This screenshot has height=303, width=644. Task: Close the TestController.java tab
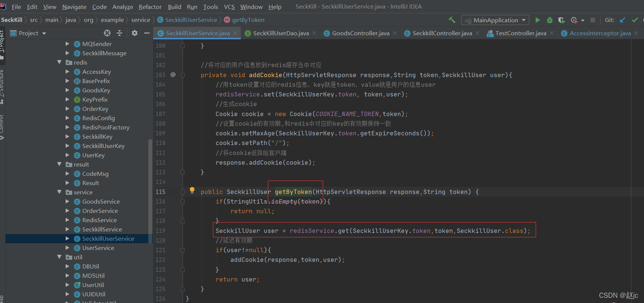[x=552, y=33]
